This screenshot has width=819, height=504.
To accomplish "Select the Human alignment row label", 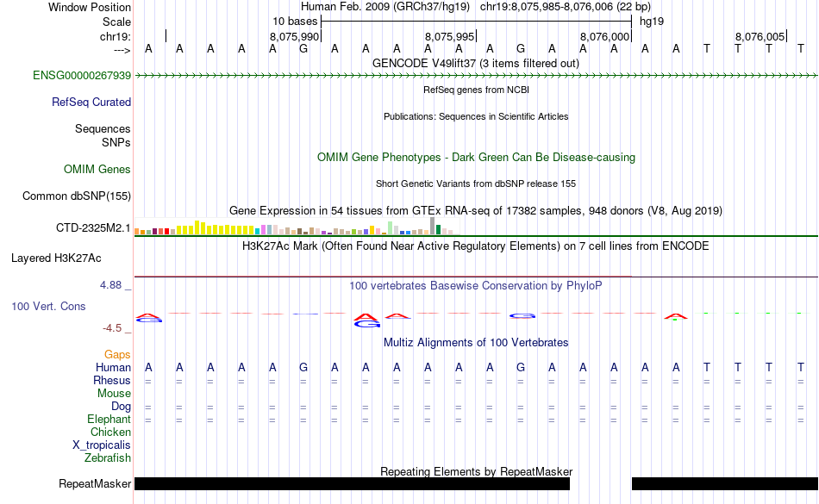I will 113,368.
